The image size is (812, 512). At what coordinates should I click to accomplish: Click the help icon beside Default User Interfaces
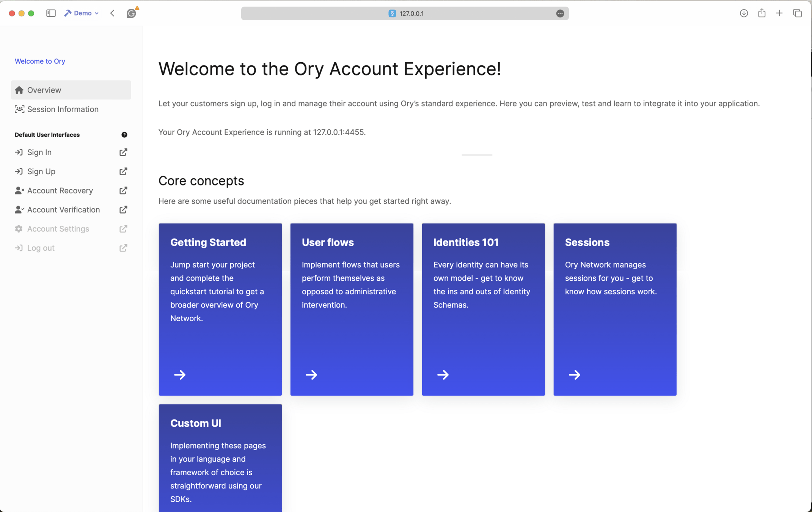124,135
